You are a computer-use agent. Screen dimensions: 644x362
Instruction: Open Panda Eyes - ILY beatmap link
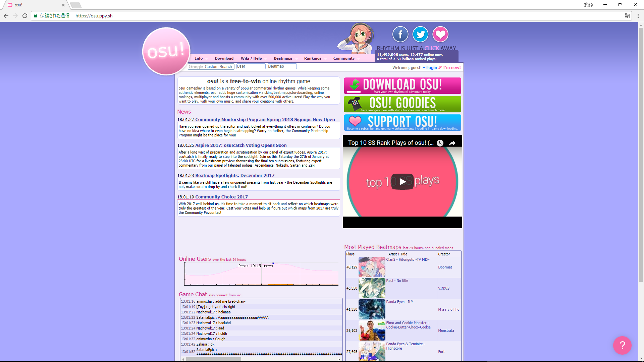tap(399, 302)
